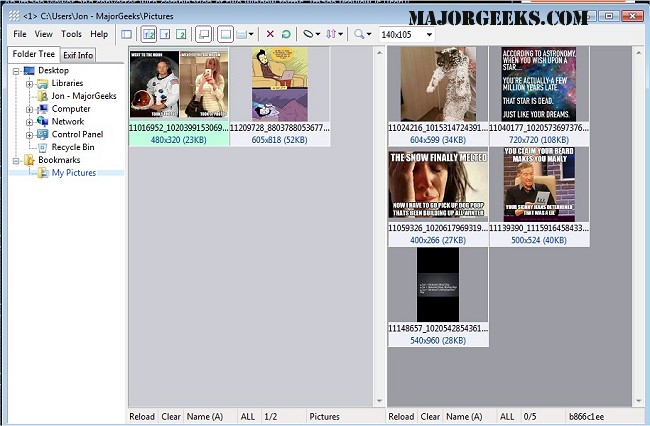Select My Pictures bookmark
This screenshot has width=650, height=426.
[x=73, y=173]
